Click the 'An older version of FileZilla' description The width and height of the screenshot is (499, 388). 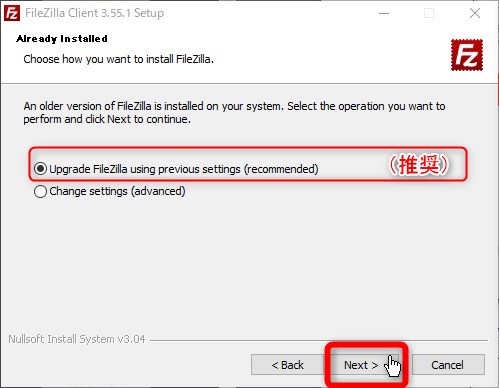pyautogui.click(x=234, y=112)
